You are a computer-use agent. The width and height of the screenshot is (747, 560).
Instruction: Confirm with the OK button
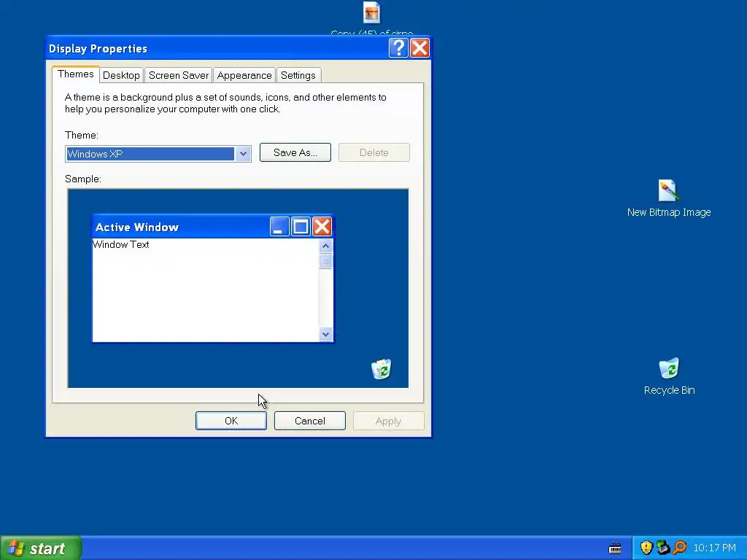click(x=231, y=421)
